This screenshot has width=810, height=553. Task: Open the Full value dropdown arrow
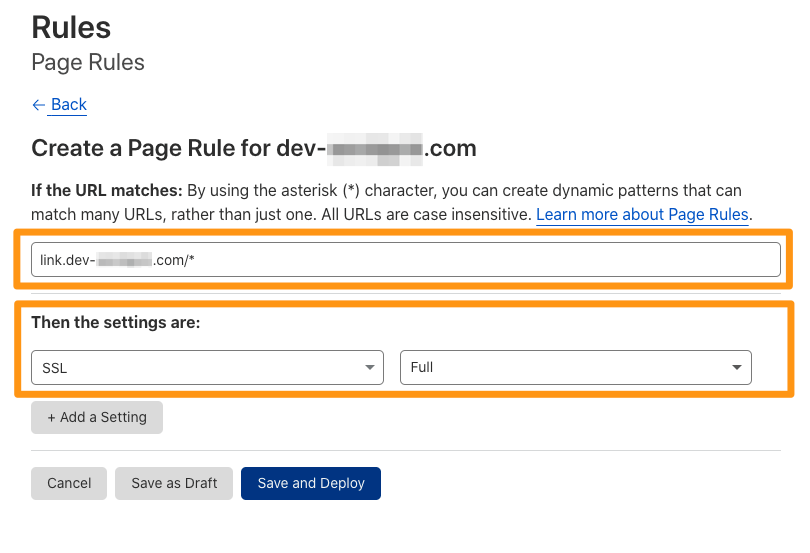coord(738,368)
